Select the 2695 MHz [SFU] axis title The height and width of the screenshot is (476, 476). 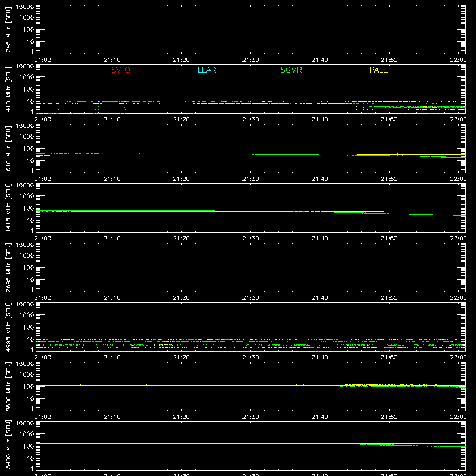[x=8, y=267]
